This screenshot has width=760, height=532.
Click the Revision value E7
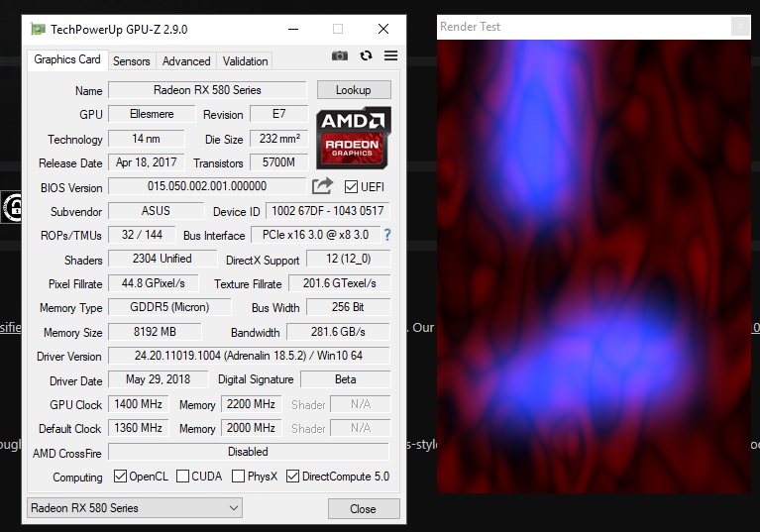(x=279, y=114)
